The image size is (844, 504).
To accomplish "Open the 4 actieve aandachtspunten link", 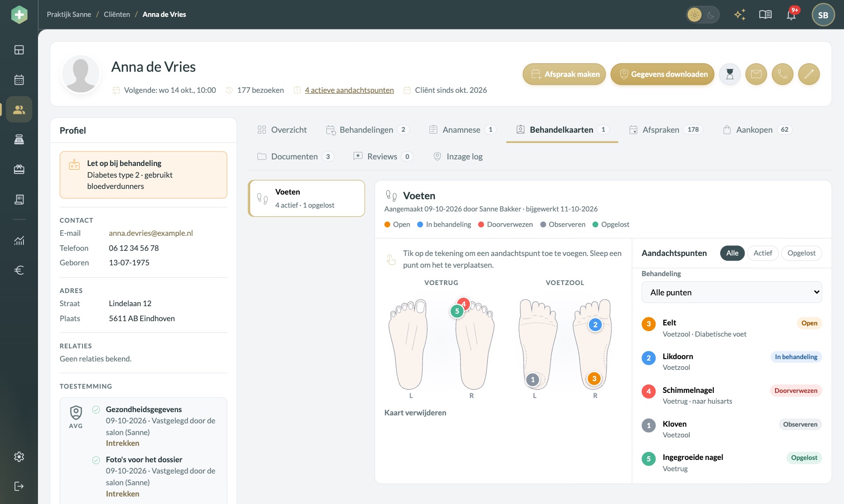I will tap(349, 90).
